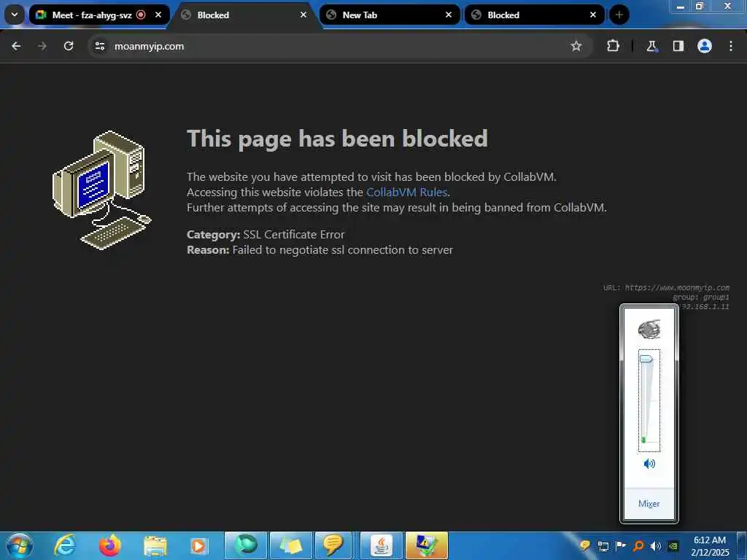Open the Extensions puzzle icon
747x560 pixels.
613,46
